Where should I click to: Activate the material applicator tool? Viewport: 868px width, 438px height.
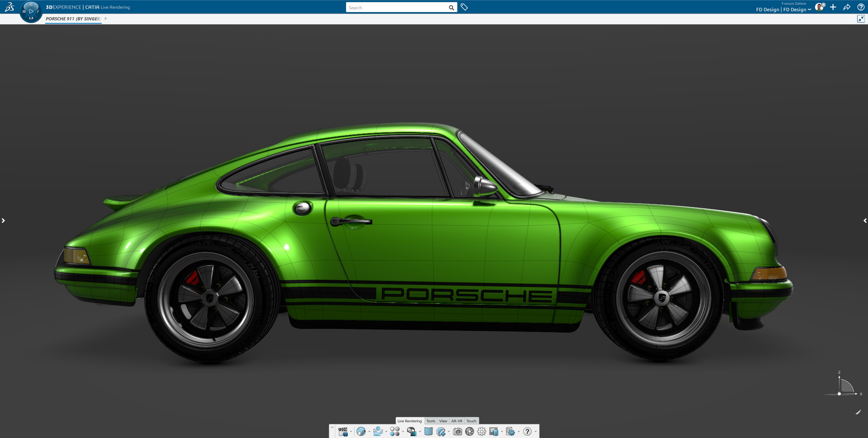coord(412,432)
